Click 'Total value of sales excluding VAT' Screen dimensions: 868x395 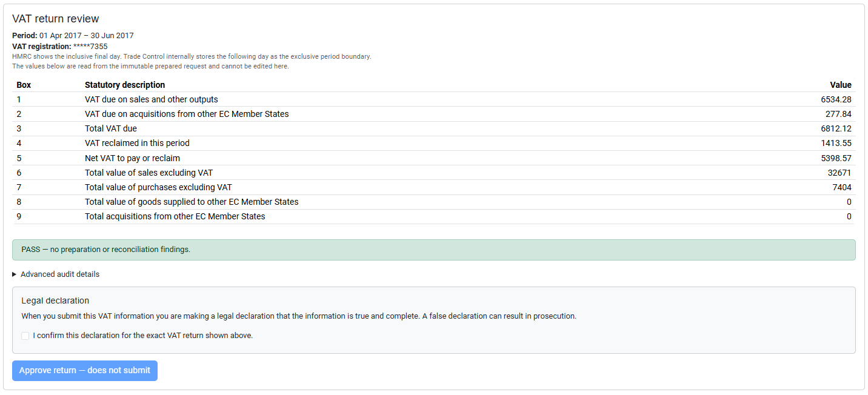[x=149, y=173]
